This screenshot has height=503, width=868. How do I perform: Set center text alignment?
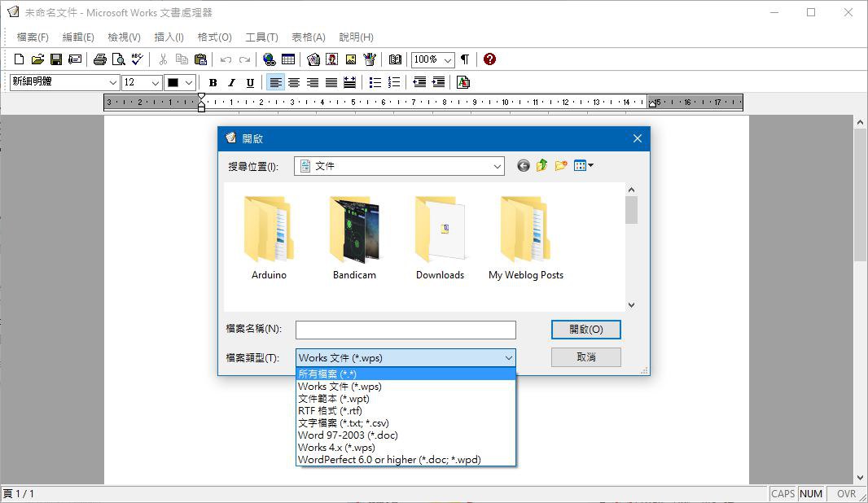coord(294,82)
